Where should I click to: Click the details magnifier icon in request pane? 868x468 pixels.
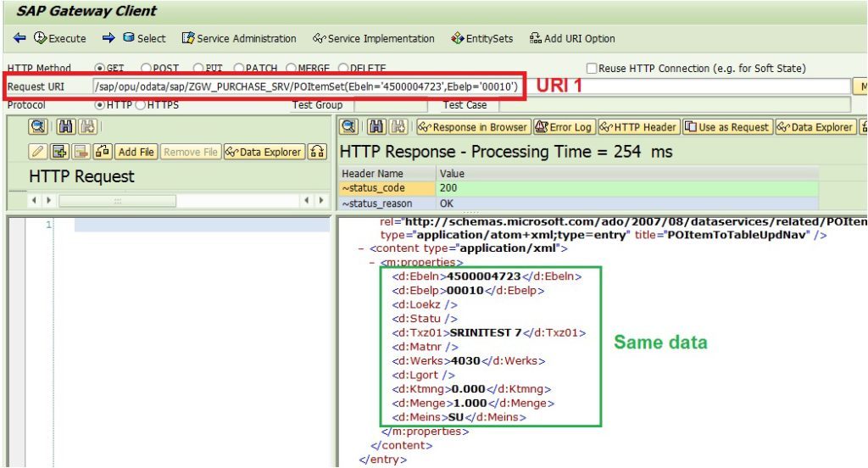pyautogui.click(x=38, y=127)
